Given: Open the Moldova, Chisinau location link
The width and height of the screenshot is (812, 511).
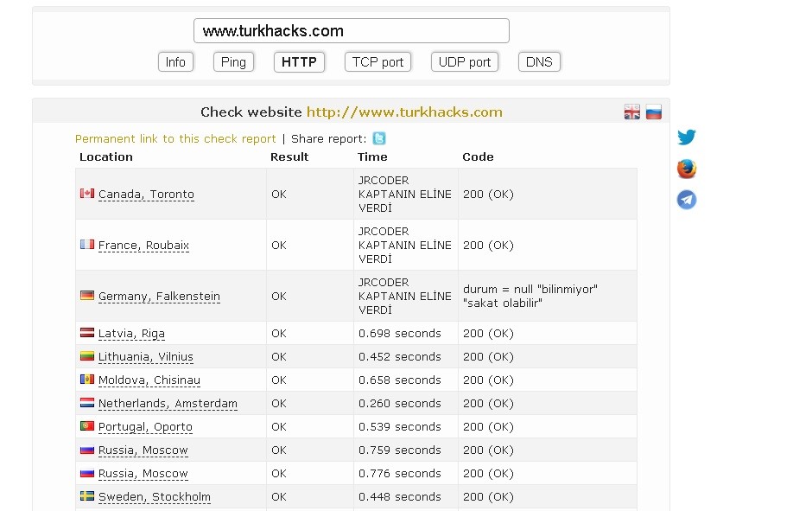Looking at the screenshot, I should pyautogui.click(x=149, y=380).
